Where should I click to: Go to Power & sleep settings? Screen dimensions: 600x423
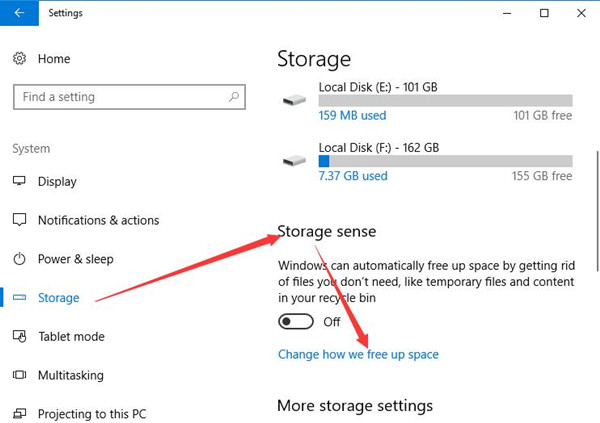(x=75, y=259)
